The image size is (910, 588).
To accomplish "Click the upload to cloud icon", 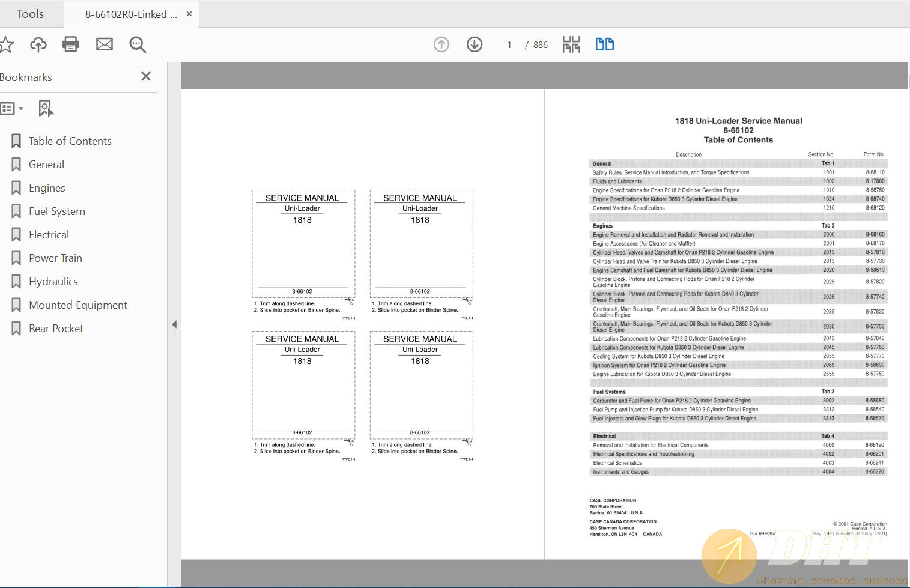I will (x=38, y=44).
